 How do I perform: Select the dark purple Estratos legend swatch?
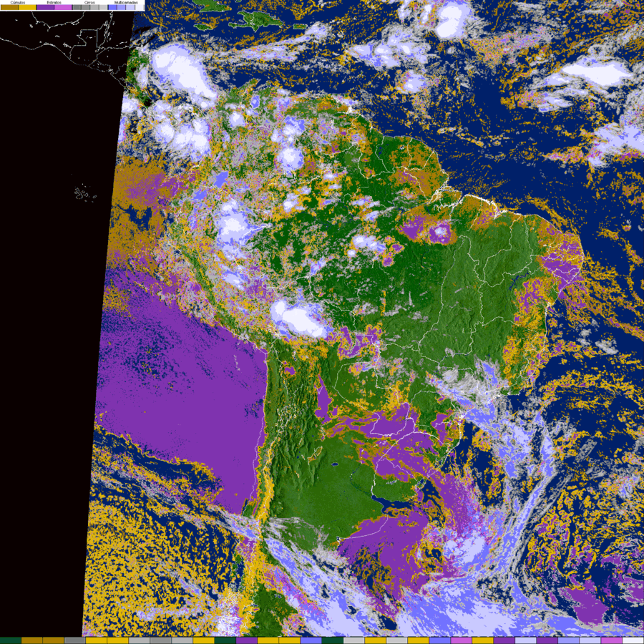45,7
